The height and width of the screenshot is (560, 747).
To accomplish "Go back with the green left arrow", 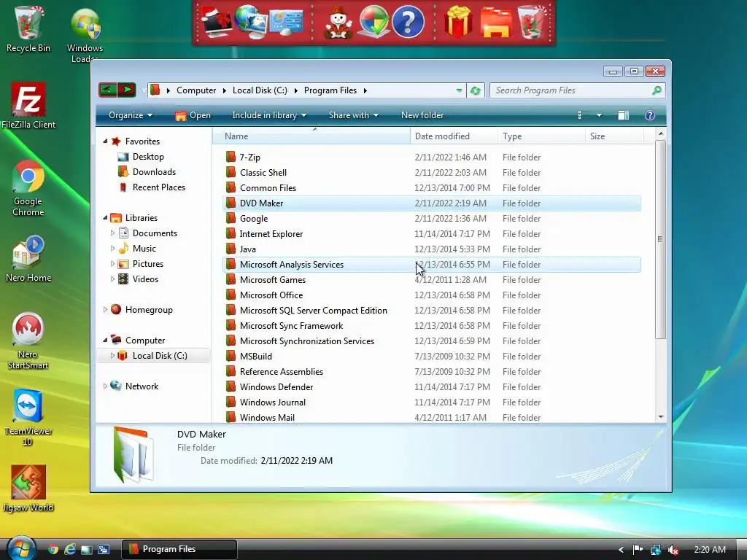I will [x=108, y=90].
